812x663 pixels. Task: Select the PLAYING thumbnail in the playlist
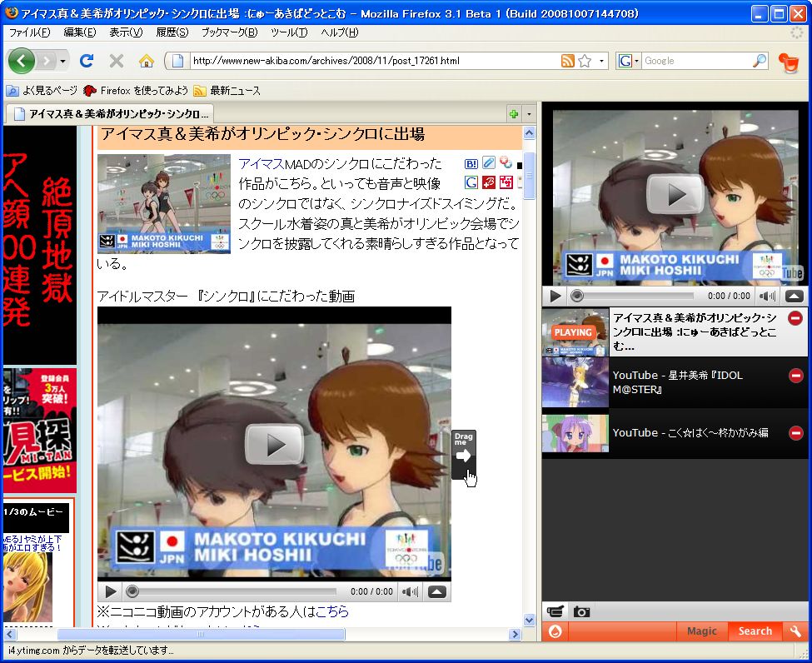575,332
